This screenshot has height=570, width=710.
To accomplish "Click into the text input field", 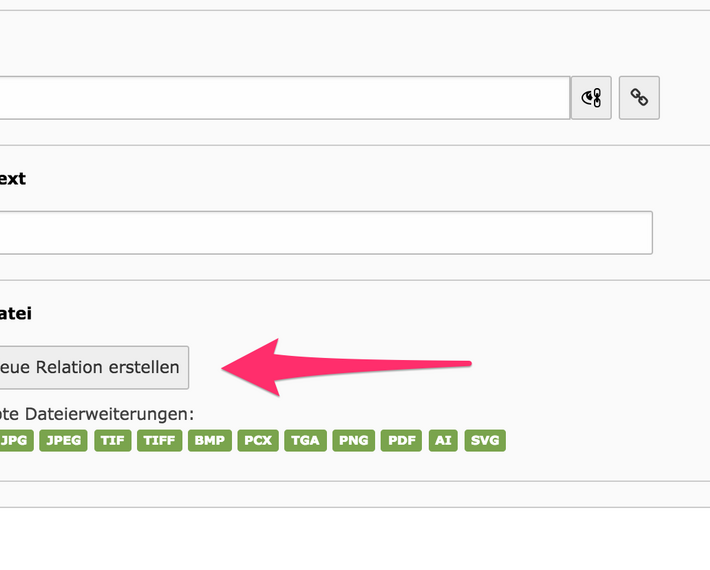I will click(x=325, y=232).
